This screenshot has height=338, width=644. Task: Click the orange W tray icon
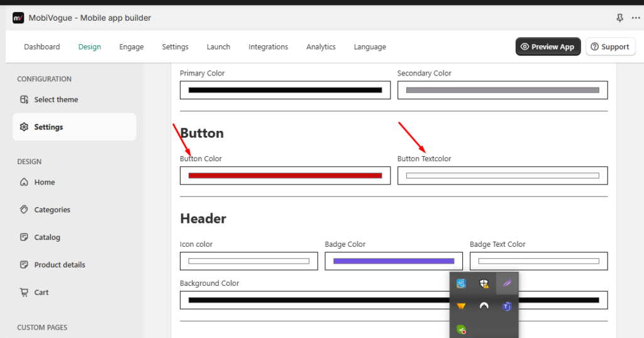pos(461,307)
